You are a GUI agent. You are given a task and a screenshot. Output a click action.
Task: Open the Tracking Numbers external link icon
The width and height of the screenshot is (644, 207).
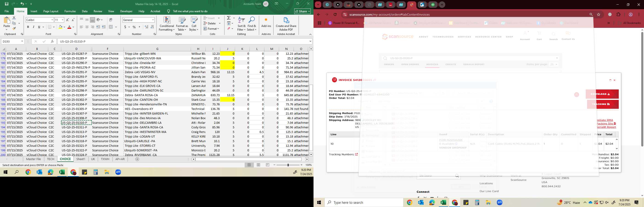[356, 154]
